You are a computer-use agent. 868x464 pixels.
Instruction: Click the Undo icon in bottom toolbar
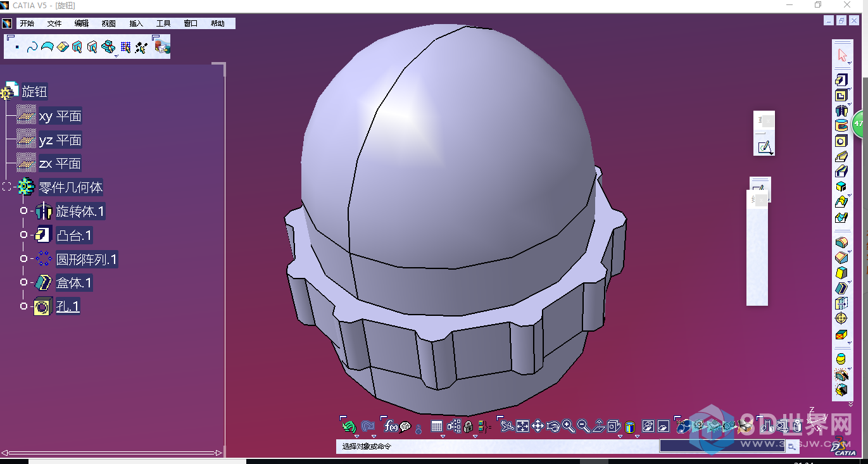click(x=349, y=427)
